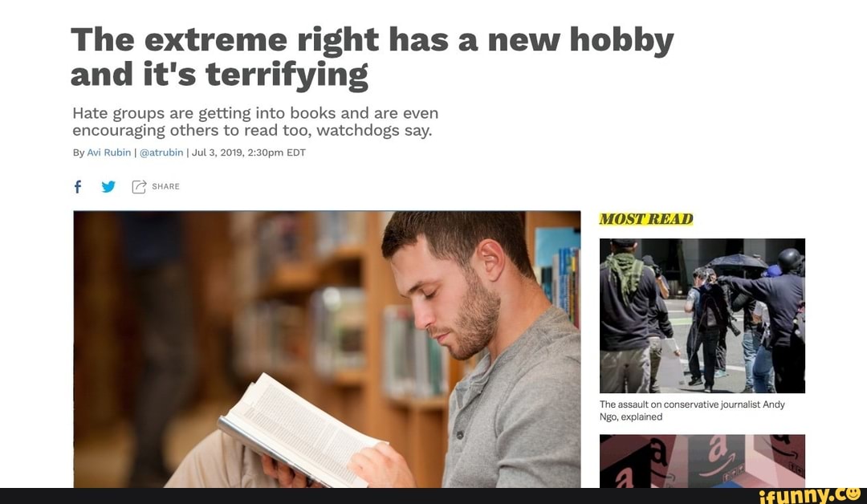Screen dimensions: 867x504
Task: Click the SHARE text label
Action: (x=166, y=187)
